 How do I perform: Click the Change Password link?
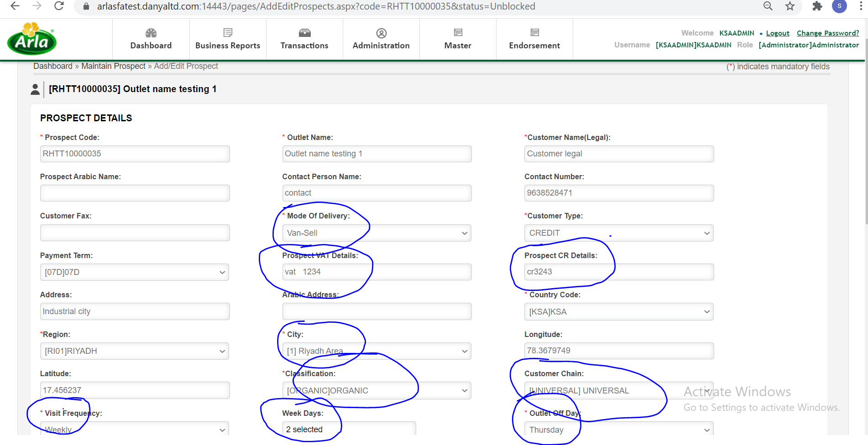click(x=828, y=33)
